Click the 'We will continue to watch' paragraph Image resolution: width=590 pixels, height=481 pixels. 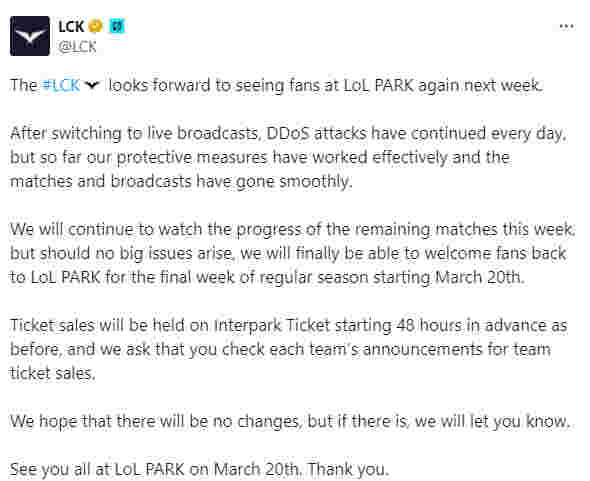[x=292, y=253]
